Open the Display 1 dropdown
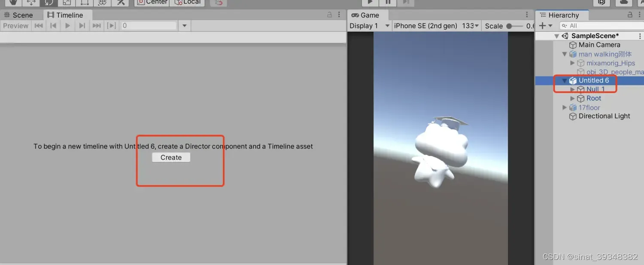644x265 pixels. [x=368, y=26]
